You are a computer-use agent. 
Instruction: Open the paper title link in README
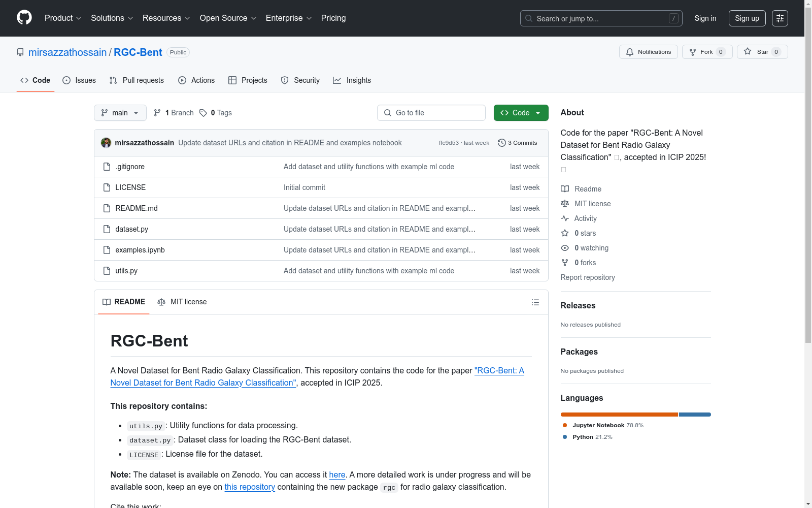point(317,376)
